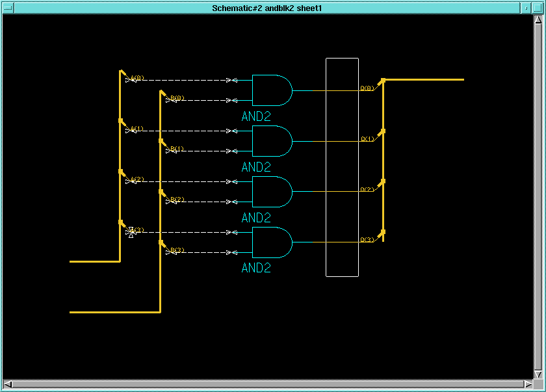Select the AND2 gate driving output Q(2)
Screen dimensions: 546x392
pyautogui.click(x=272, y=192)
